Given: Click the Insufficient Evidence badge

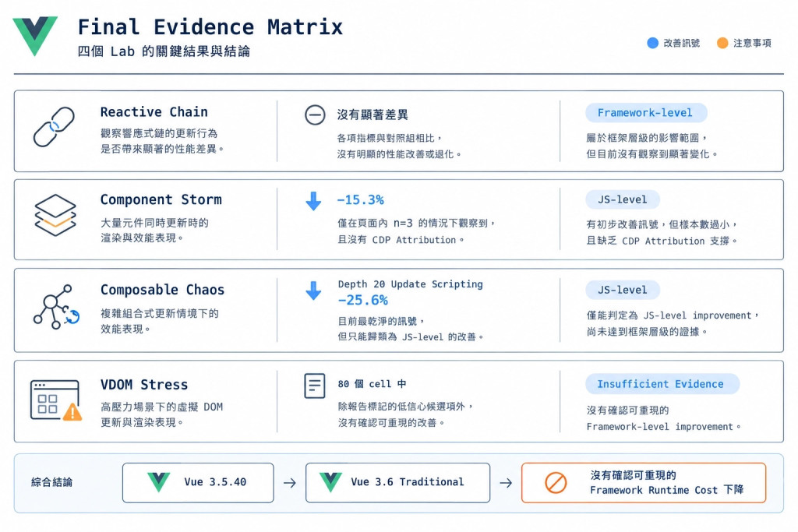Looking at the screenshot, I should pos(662,384).
